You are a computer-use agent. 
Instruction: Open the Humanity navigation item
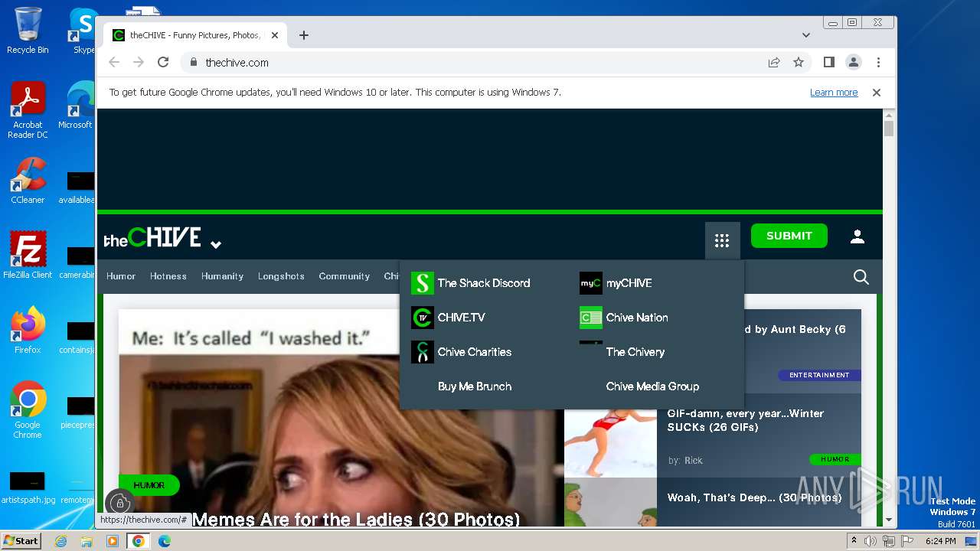222,276
